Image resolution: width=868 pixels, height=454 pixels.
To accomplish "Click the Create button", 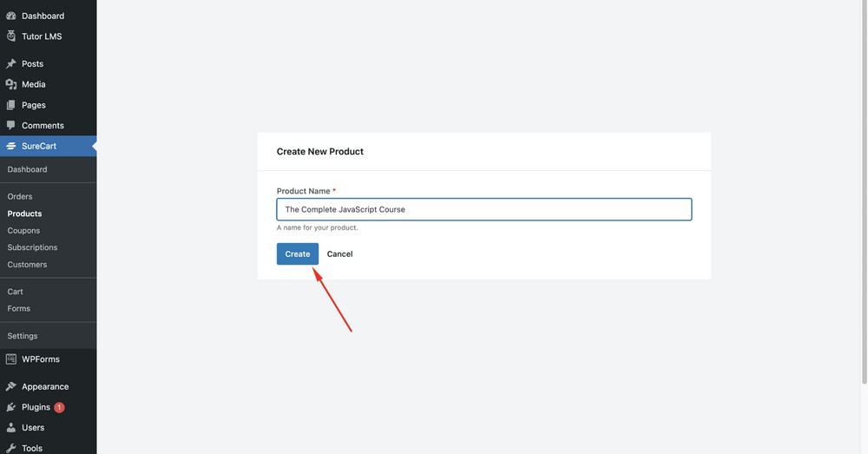I will pos(297,253).
